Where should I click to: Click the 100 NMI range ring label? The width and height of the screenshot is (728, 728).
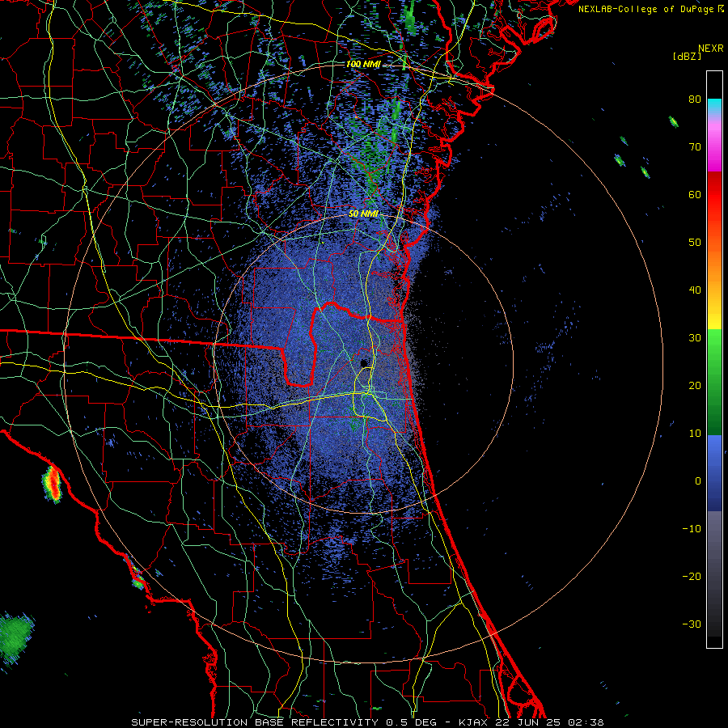363,64
